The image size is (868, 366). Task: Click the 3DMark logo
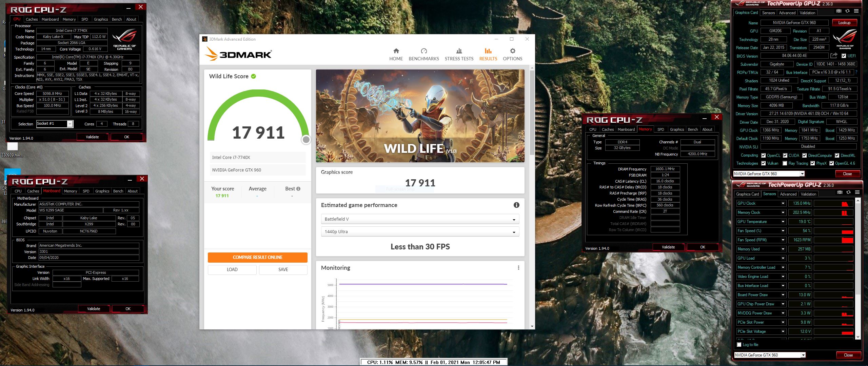coord(238,54)
